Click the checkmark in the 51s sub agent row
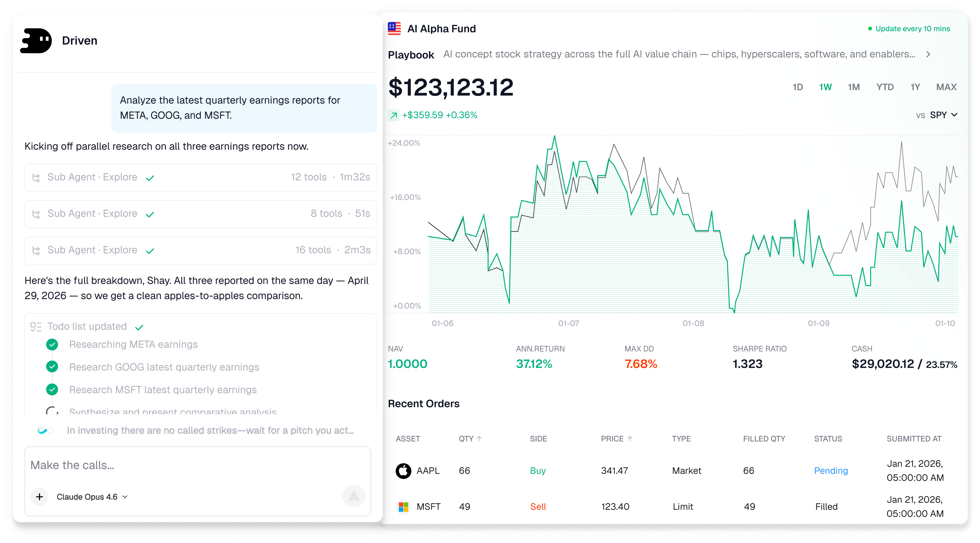 pos(150,214)
